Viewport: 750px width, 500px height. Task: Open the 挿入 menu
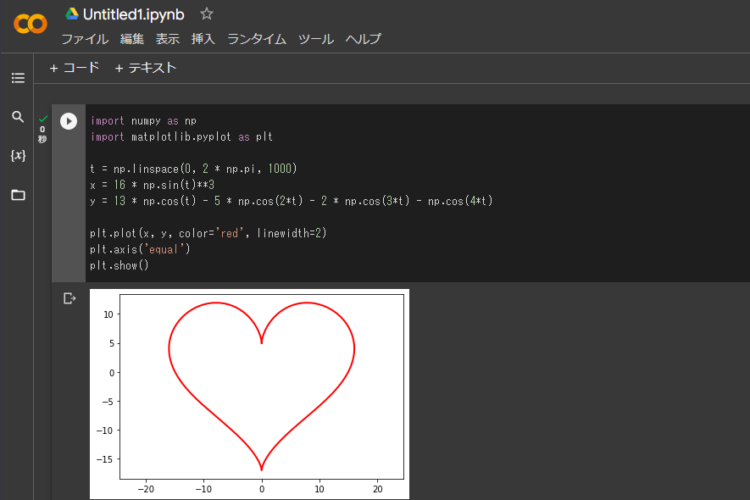tap(203, 39)
